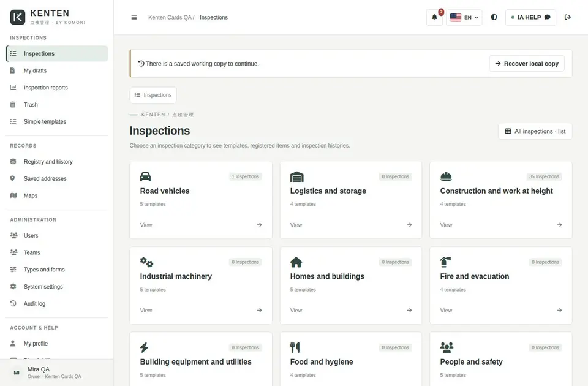Click the logout arrow icon
This screenshot has width=588, height=386.
[x=567, y=17]
